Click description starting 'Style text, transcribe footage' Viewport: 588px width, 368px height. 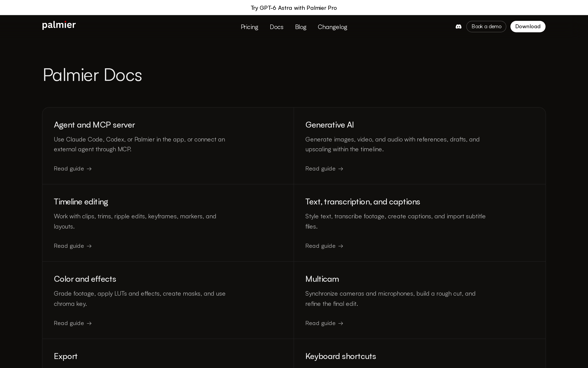click(395, 221)
